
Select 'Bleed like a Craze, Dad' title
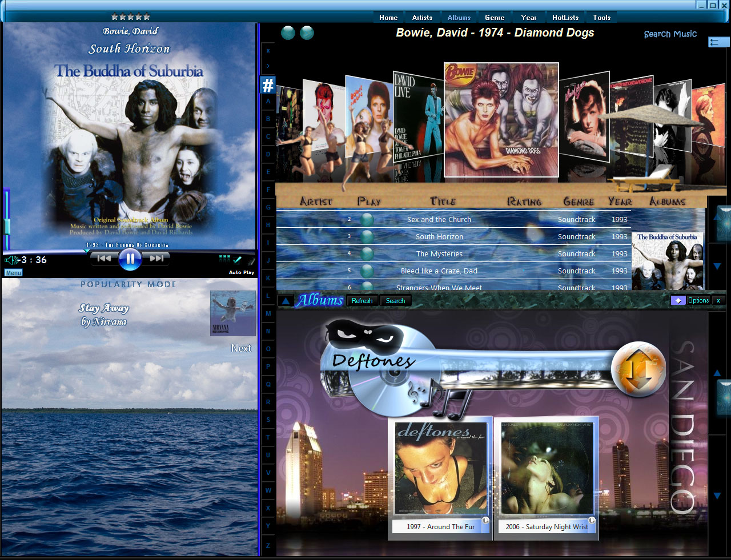(x=439, y=271)
